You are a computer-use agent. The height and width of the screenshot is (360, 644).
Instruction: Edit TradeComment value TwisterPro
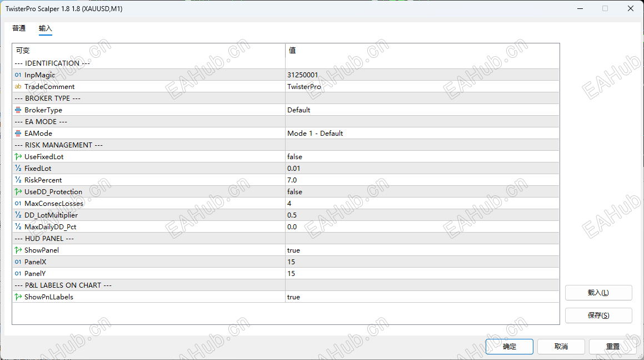point(422,86)
